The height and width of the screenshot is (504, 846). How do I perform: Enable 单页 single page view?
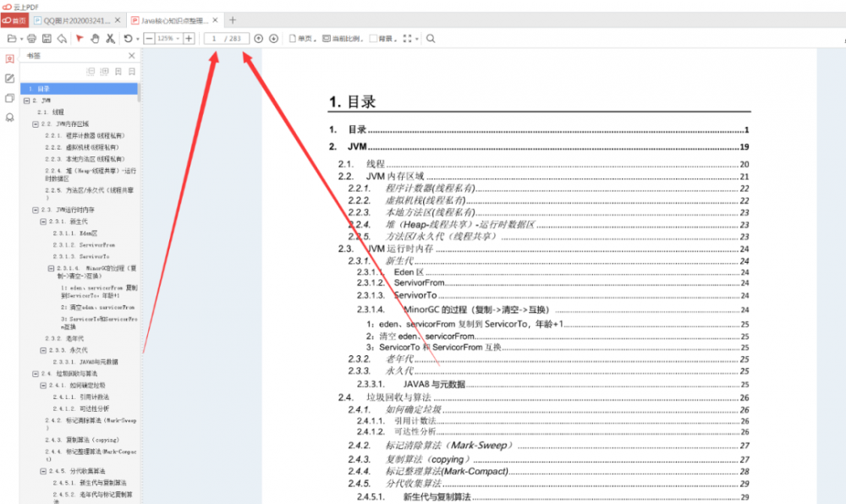click(300, 38)
